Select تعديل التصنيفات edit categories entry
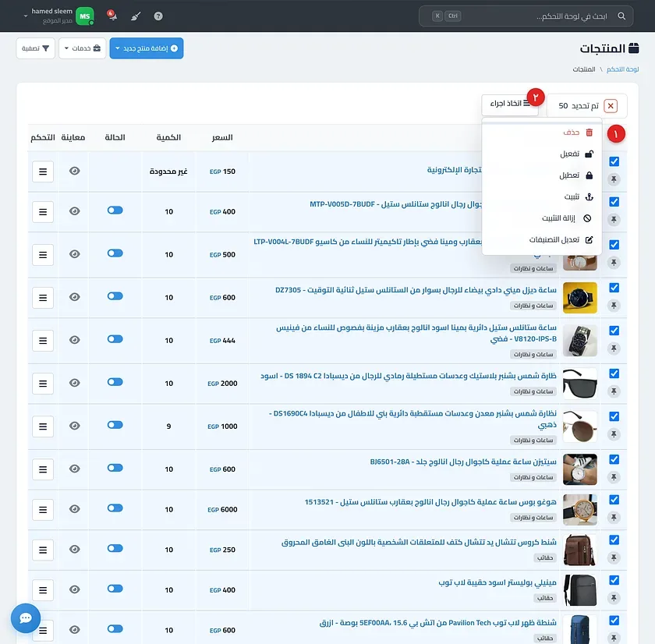The width and height of the screenshot is (655, 644). pyautogui.click(x=541, y=239)
